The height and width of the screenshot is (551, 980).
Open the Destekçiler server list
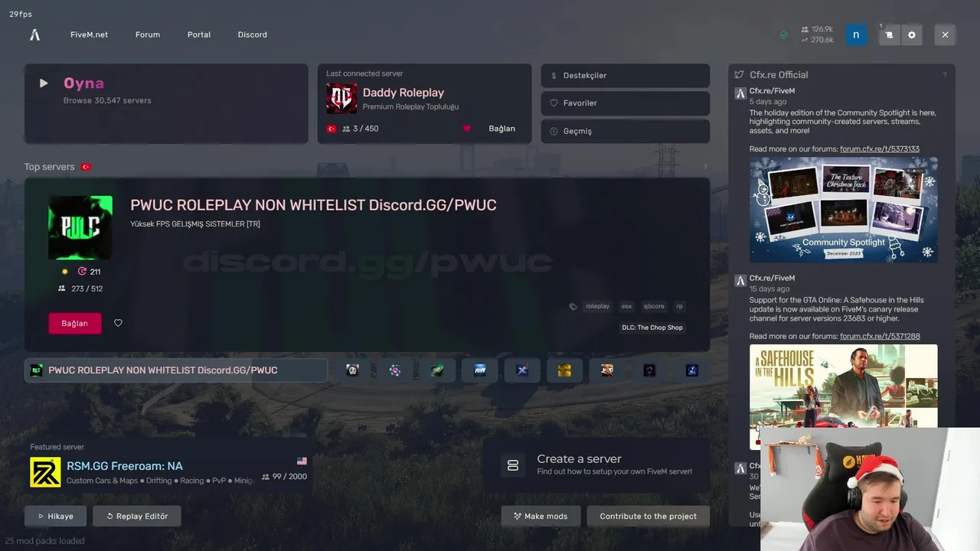tap(625, 76)
